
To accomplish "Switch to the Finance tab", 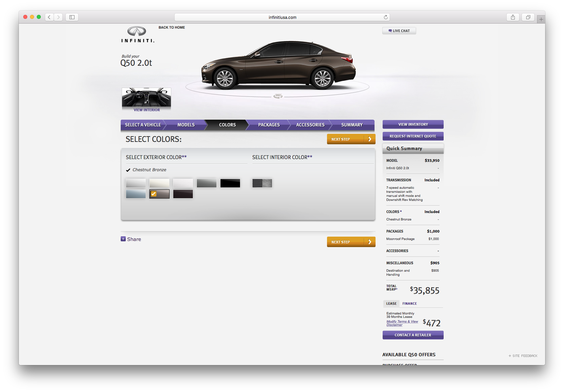I will [410, 304].
